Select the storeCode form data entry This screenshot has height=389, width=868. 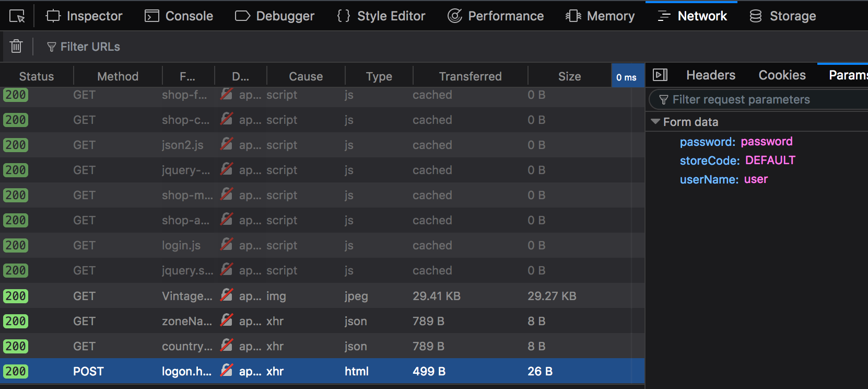pyautogui.click(x=737, y=161)
